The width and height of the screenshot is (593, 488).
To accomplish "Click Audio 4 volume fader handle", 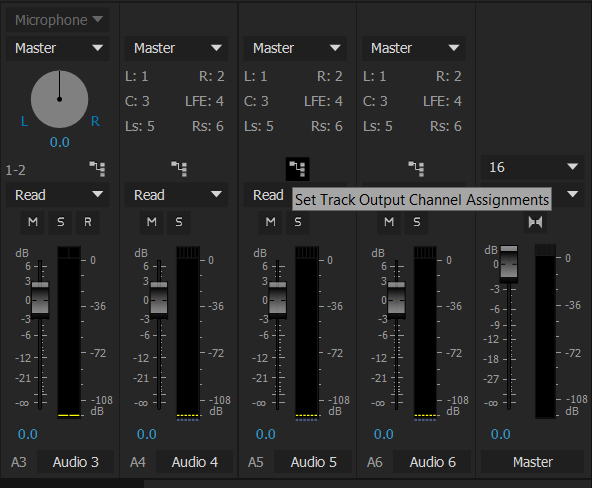I will click(x=159, y=300).
